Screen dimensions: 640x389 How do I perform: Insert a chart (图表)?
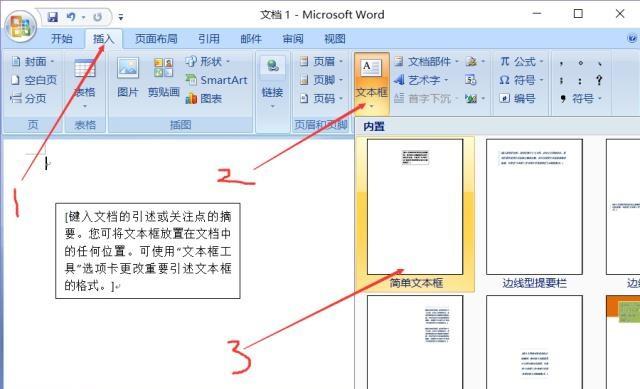pyautogui.click(x=204, y=98)
